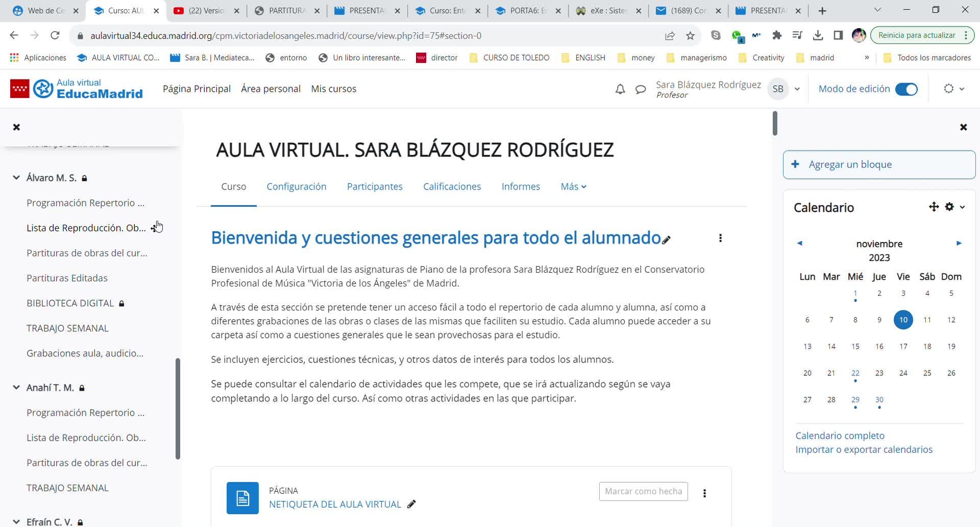
Task: Open Grabaciones aula item in index
Action: point(85,353)
